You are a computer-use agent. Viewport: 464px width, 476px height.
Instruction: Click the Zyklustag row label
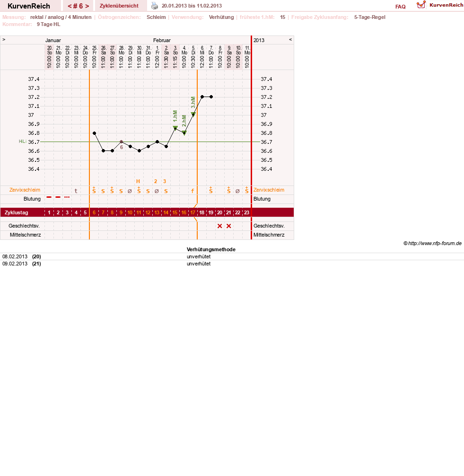coord(17,212)
